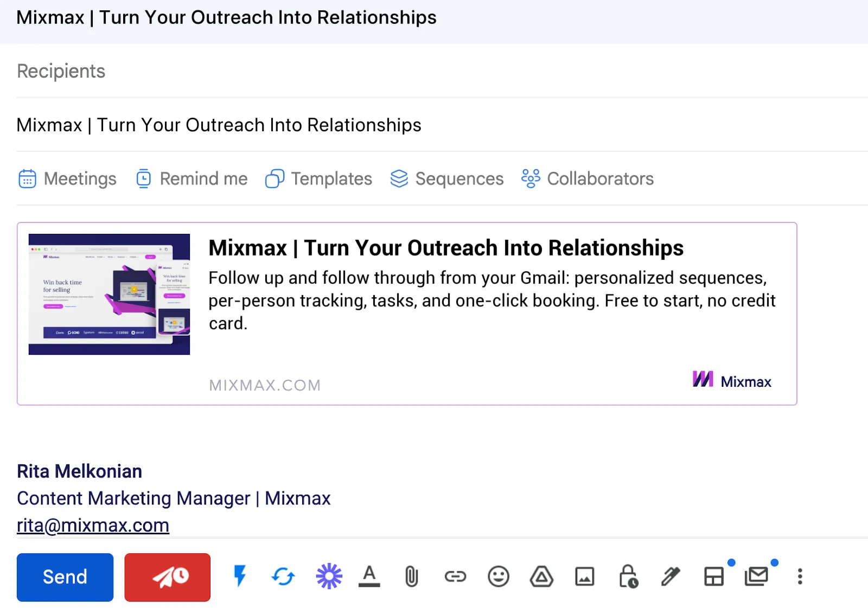Click the Mixmax logo in link card
Viewport: 868px width, 613px height.
pos(732,380)
